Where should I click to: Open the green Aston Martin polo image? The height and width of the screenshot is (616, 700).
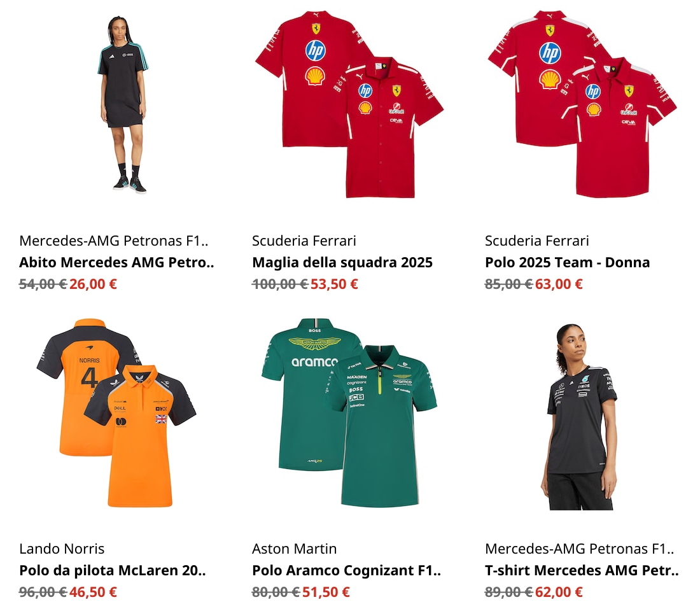(349, 413)
